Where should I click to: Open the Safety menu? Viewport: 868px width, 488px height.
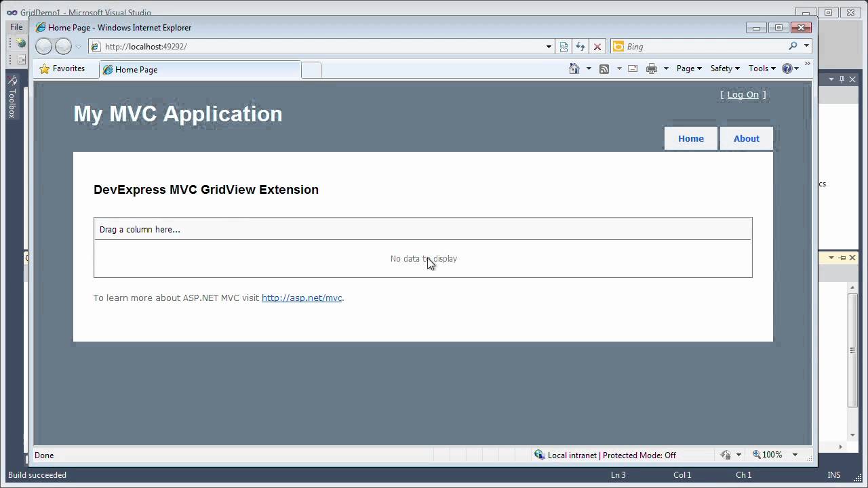[x=725, y=68]
